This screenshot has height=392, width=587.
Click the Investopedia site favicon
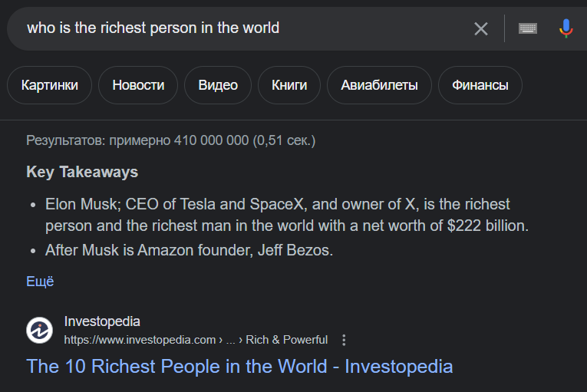[x=39, y=331]
